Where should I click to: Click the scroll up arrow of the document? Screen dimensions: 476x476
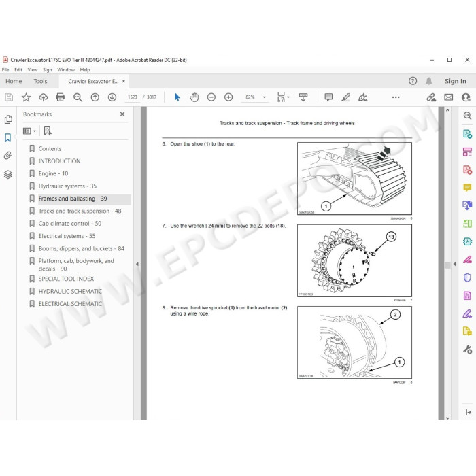[447, 110]
